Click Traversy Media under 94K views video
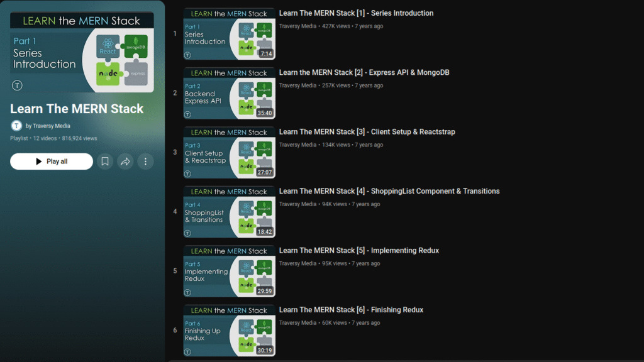Viewport: 644px width, 362px height. (297, 204)
